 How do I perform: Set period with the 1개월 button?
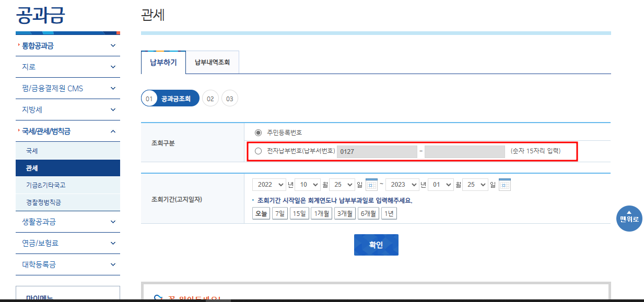coord(321,213)
